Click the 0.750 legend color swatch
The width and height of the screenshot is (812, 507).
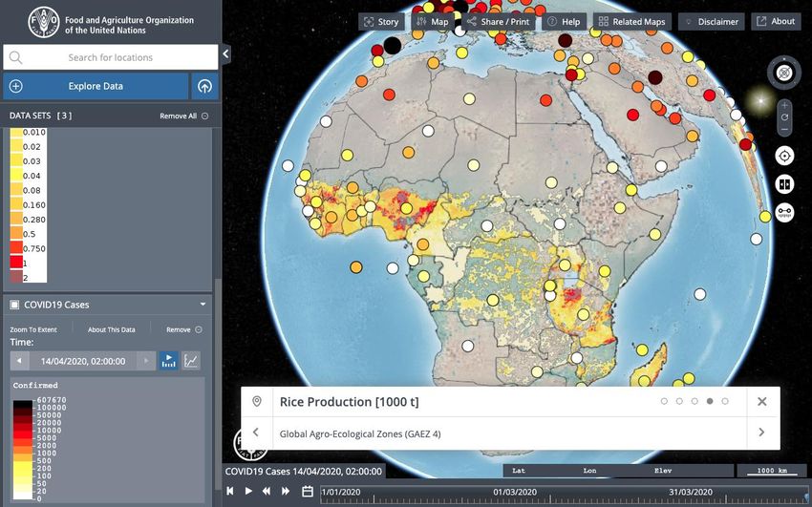pyautogui.click(x=16, y=248)
